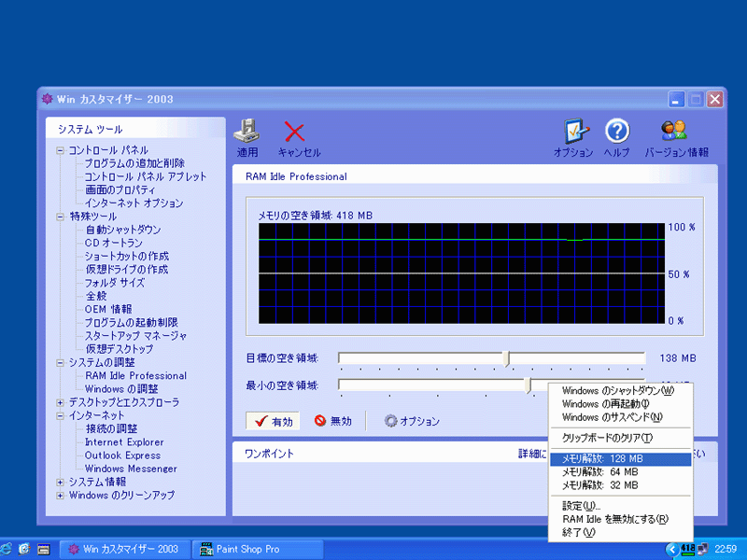Open the ヘルプ question mark icon
Viewport: 747px width, 560px height.
coord(617,131)
